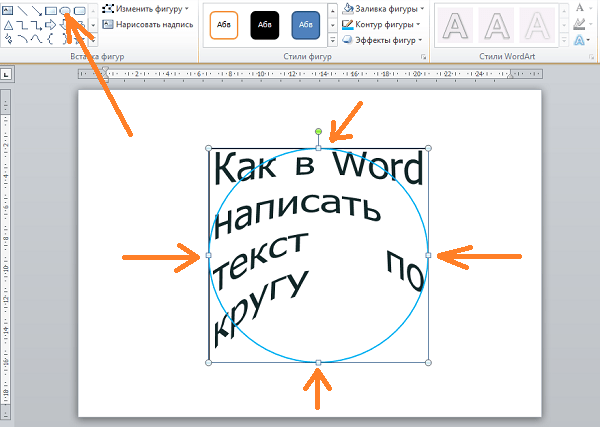Show previous row of shape styles gallery
This screenshot has height=427, width=600.
point(333,11)
